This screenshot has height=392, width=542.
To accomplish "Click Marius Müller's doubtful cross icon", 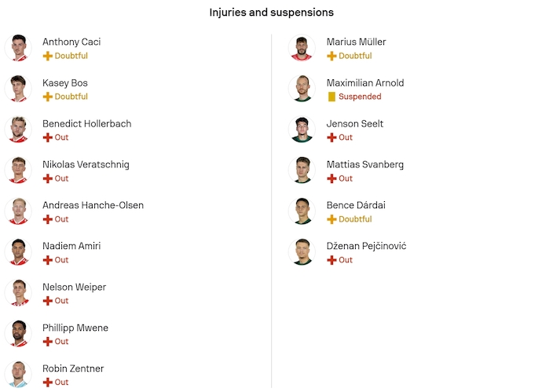I will point(331,56).
